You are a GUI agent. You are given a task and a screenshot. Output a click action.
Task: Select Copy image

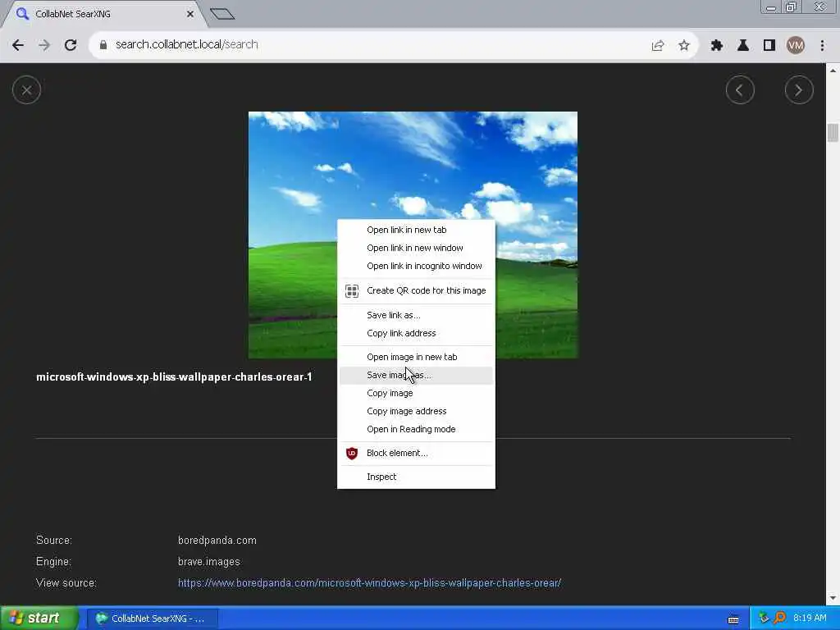click(416, 393)
